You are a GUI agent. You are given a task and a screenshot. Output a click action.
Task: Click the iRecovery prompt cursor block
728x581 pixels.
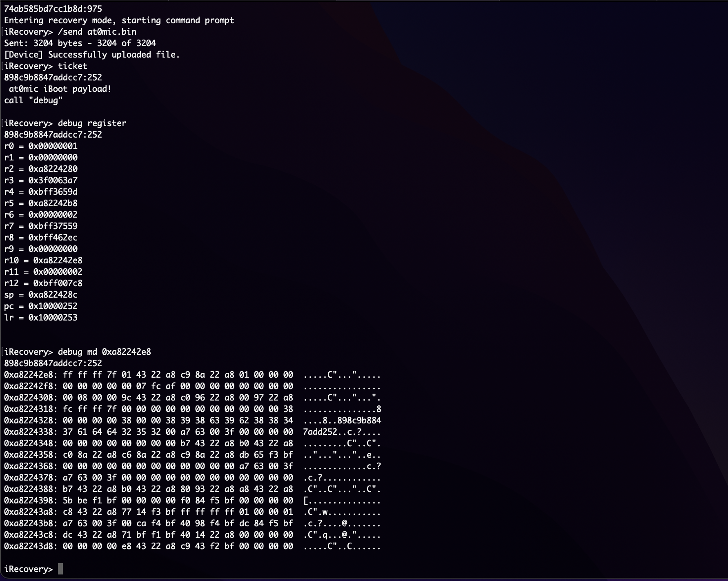coord(60,569)
